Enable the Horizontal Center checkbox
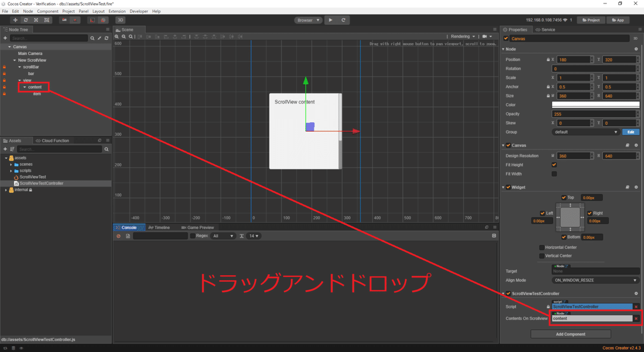This screenshot has width=644, height=352. [x=541, y=247]
